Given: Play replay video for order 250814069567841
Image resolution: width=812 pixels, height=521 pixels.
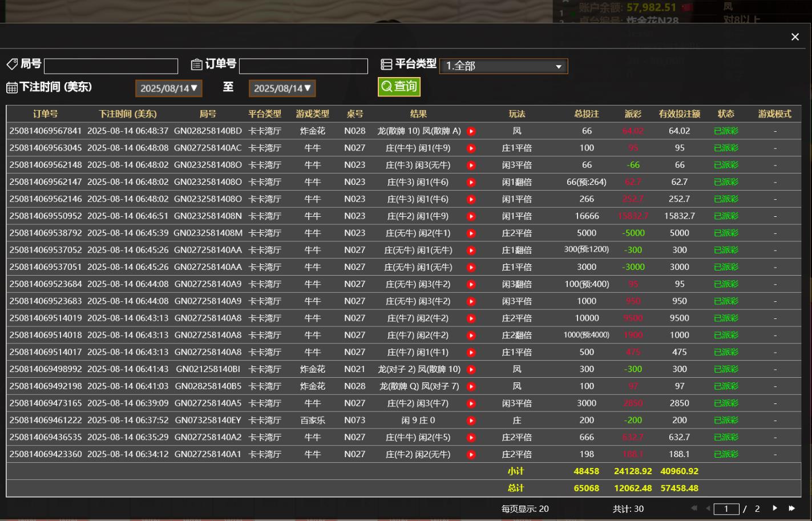Looking at the screenshot, I should click(x=471, y=131).
